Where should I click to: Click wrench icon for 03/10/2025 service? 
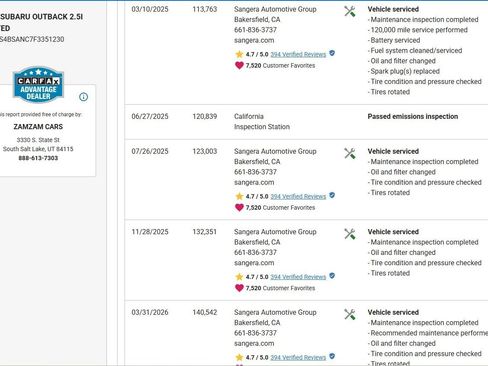tap(350, 11)
